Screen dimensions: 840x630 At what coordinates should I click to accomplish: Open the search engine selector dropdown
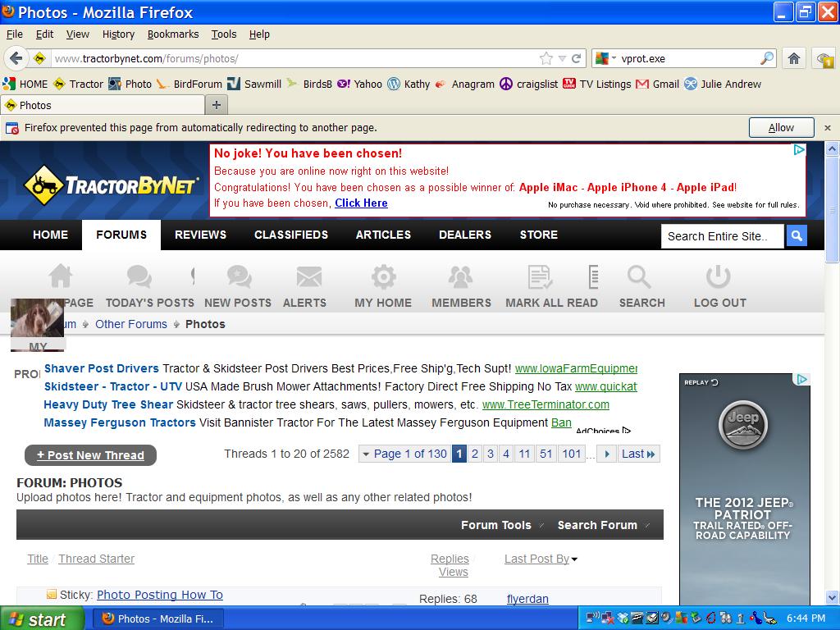point(606,58)
